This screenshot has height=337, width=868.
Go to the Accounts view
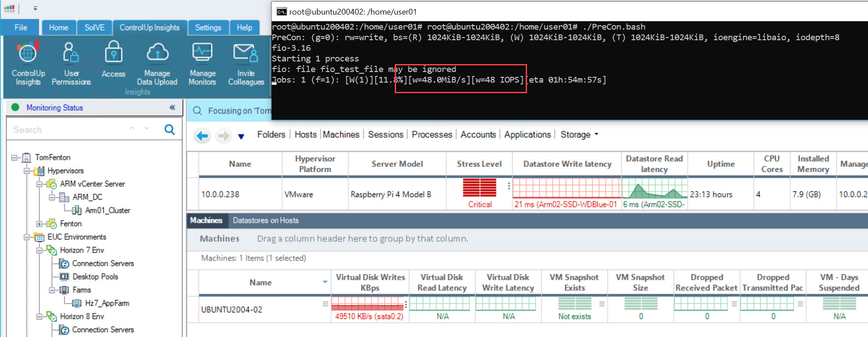478,134
